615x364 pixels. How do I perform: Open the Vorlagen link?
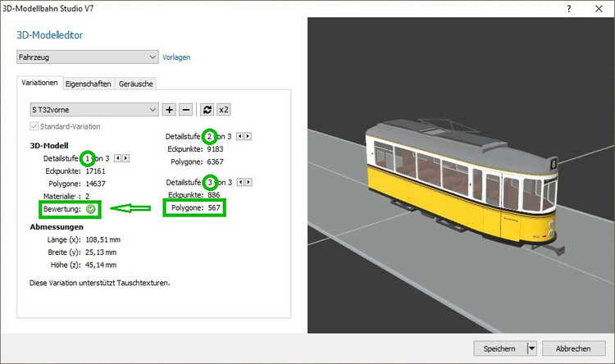pyautogui.click(x=176, y=57)
